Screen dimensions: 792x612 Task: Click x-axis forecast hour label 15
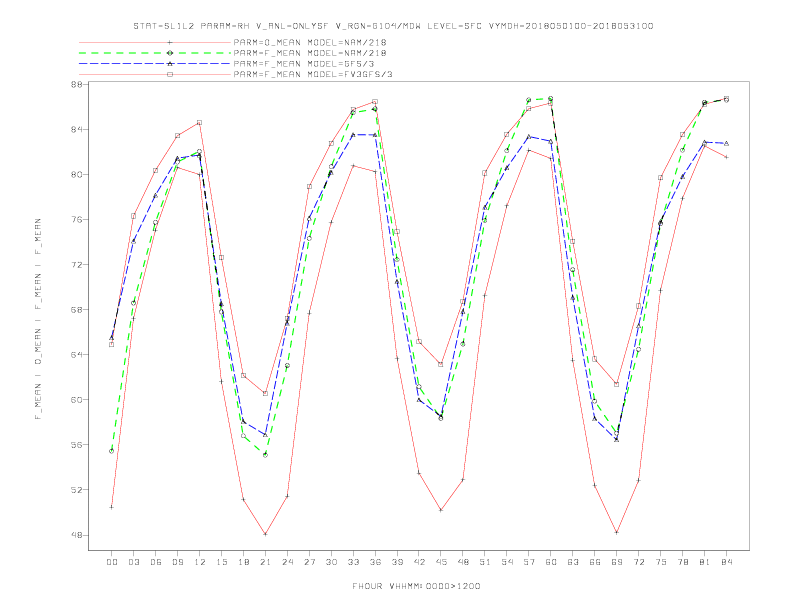221,562
